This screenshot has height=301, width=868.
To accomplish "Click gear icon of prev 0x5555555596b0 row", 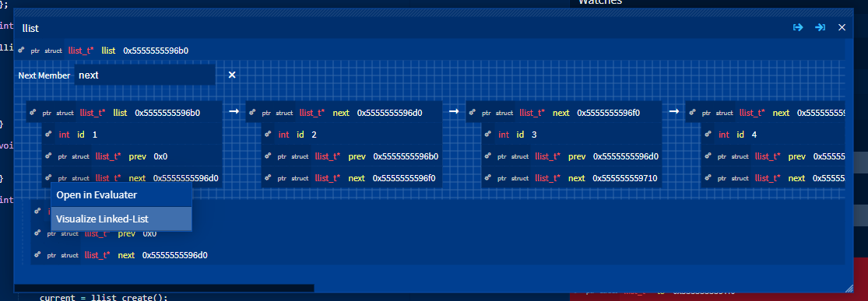I will point(269,156).
